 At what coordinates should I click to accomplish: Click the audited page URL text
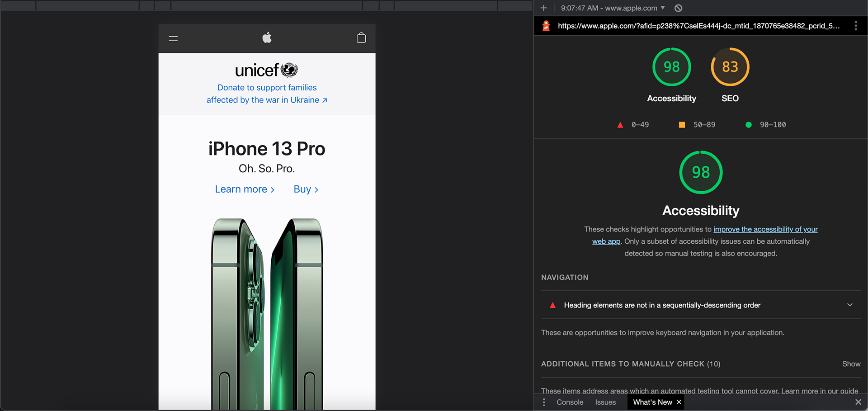698,26
